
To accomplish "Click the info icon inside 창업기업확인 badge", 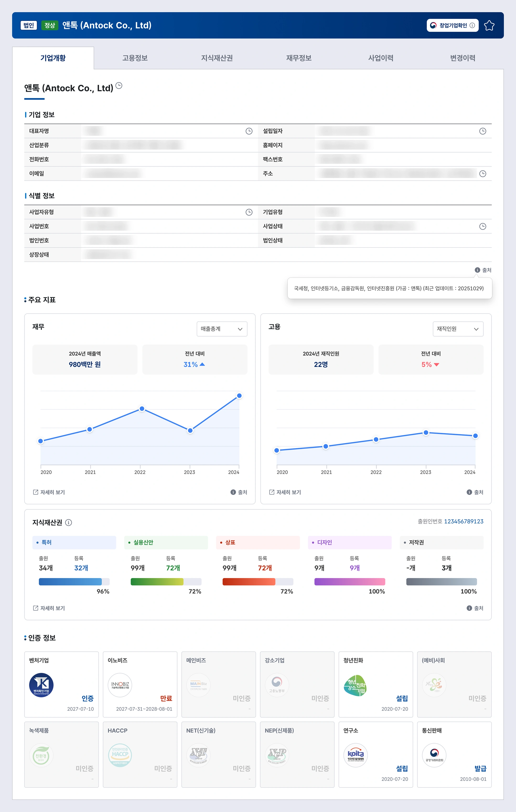I will click(472, 25).
